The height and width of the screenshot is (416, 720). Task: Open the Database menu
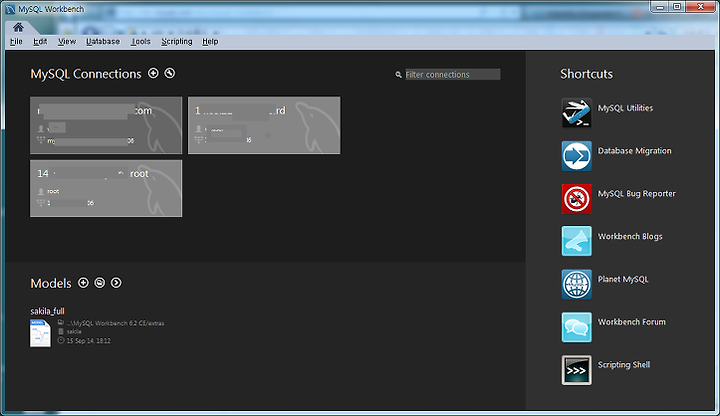click(x=103, y=41)
